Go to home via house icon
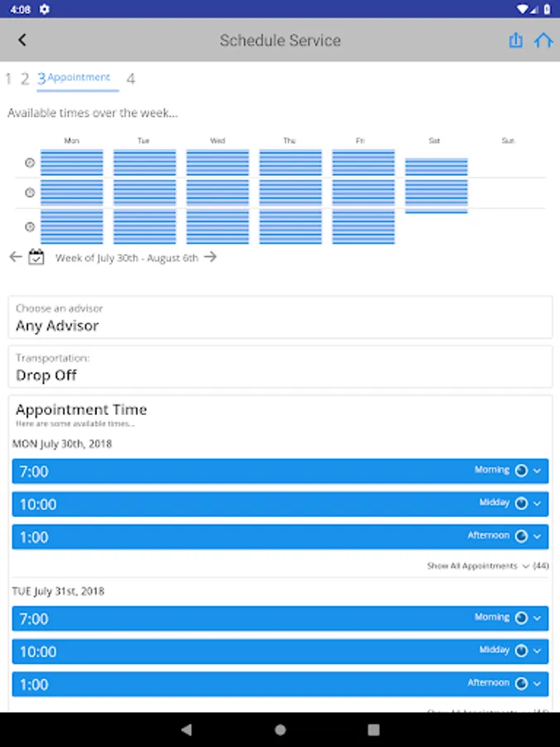Image resolution: width=560 pixels, height=747 pixels. (x=543, y=40)
